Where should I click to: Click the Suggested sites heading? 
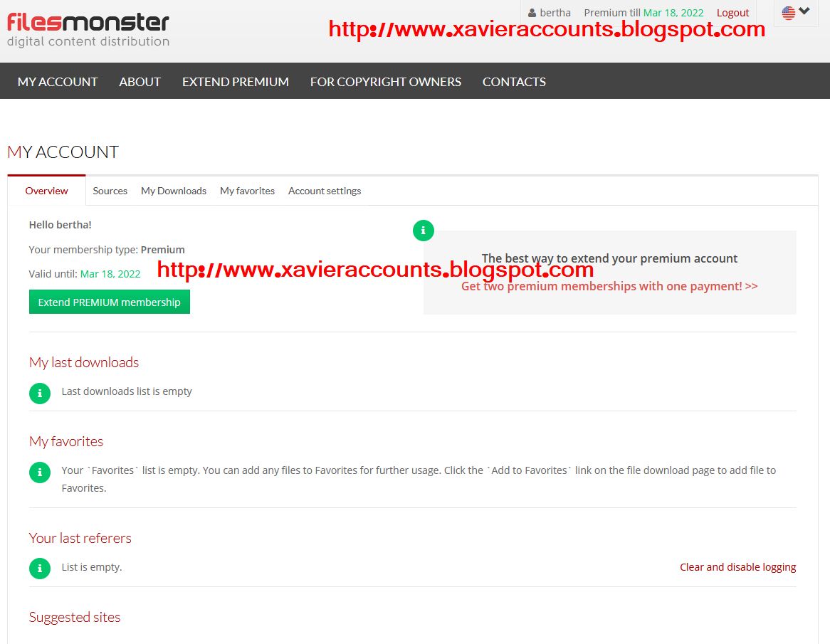[x=75, y=617]
